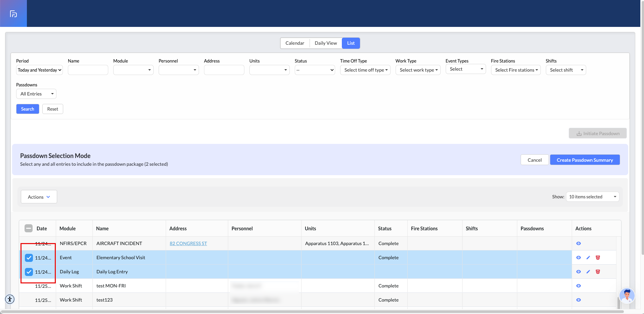Switch to the Daily View tab
This screenshot has width=644, height=314.
tap(325, 43)
